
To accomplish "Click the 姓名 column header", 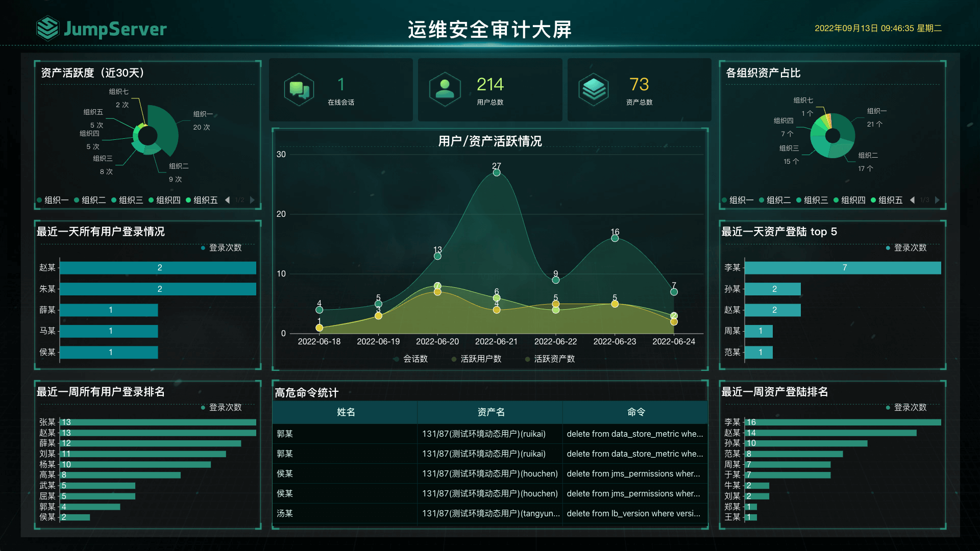I will tap(346, 412).
